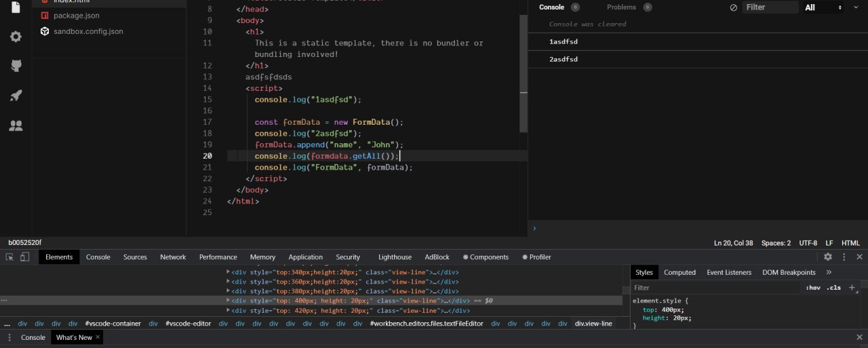The image size is (868, 348).
Task: Switch to the sandbox Console tab
Action: (551, 7)
